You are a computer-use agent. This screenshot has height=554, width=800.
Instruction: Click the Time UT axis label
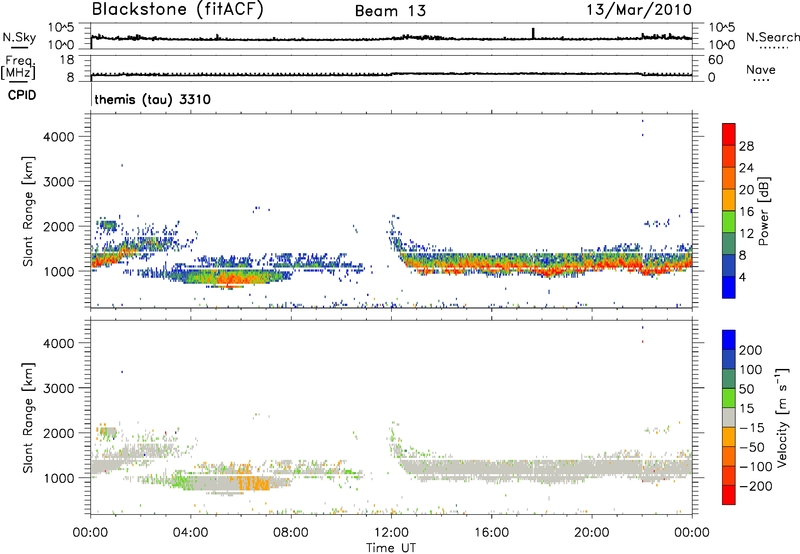[391, 547]
